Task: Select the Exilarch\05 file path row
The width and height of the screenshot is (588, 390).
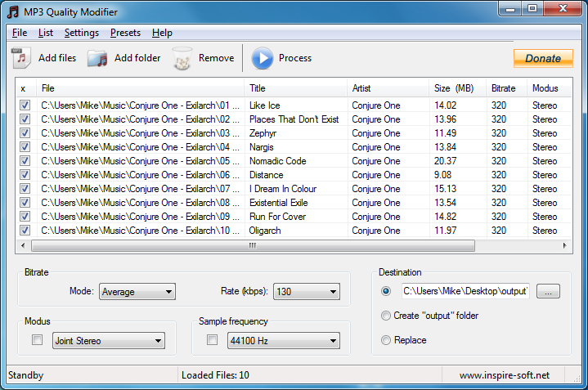Action: (x=140, y=161)
